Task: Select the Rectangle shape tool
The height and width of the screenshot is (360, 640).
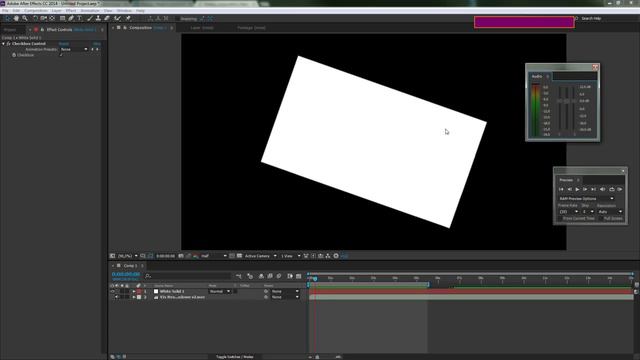Action: click(x=62, y=18)
